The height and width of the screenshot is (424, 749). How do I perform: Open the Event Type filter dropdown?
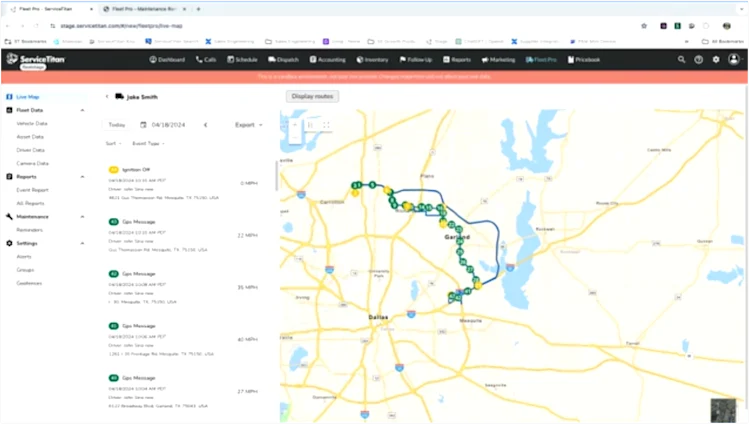click(148, 144)
